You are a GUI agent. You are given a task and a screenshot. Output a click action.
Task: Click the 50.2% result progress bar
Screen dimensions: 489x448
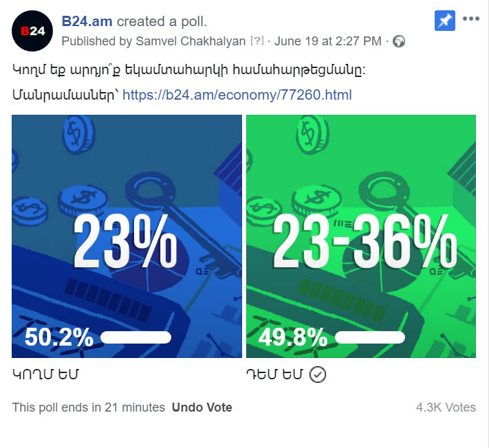click(x=135, y=337)
